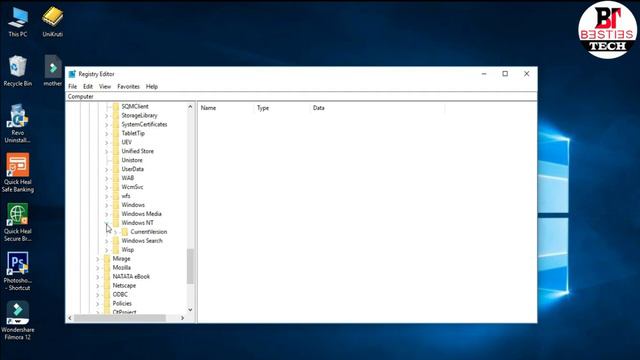Click the Mozilla folder icon
Screen dimensions: 640x360
pos(107,268)
